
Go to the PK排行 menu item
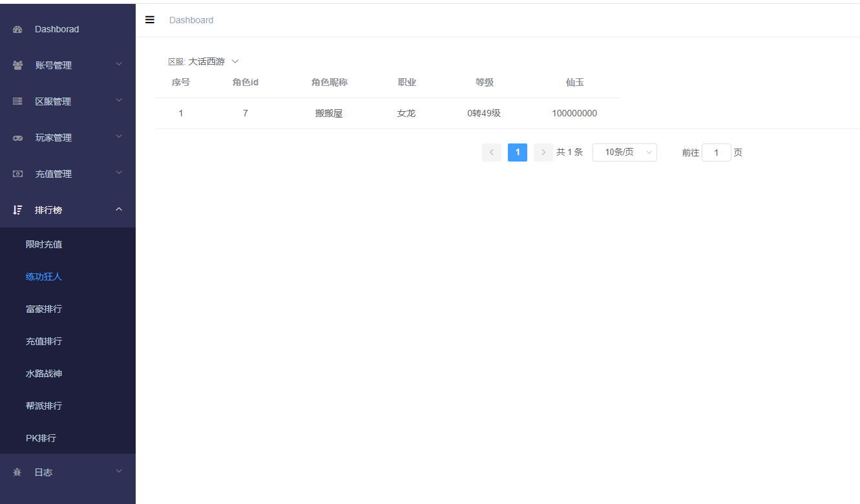point(41,438)
